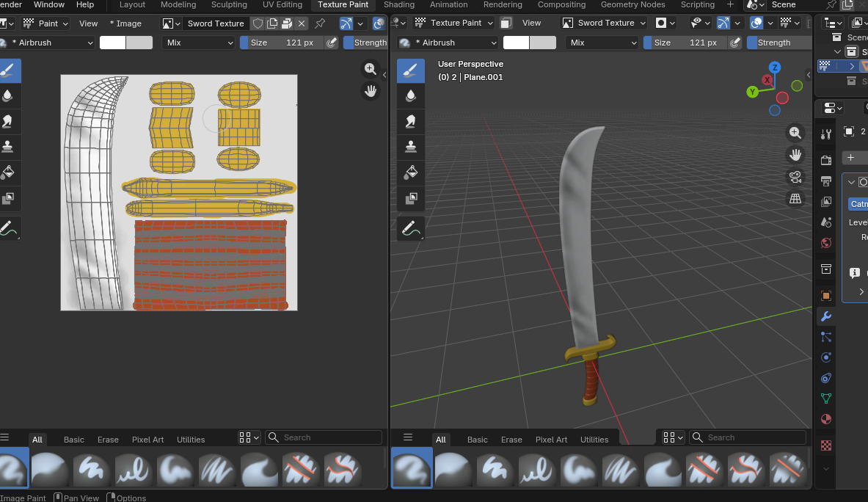Switch to the UV Editing workspace tab
Screen dimensions: 868x502
pyautogui.click(x=282, y=5)
